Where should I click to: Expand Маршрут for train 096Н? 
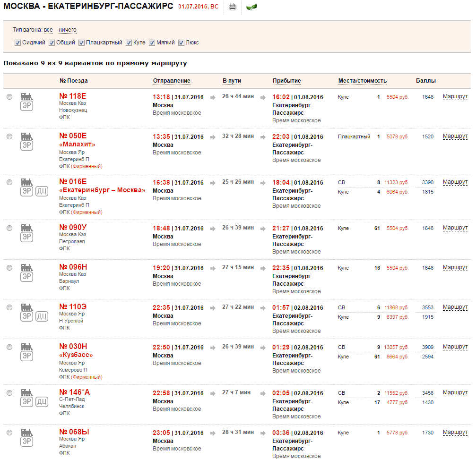(x=455, y=268)
